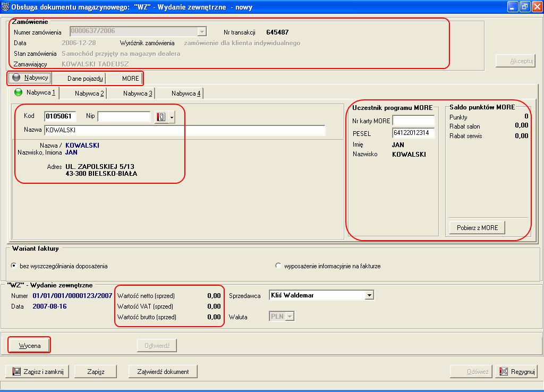Click into the Kod field with 0105061
The height and width of the screenshot is (392, 544).
coord(60,116)
